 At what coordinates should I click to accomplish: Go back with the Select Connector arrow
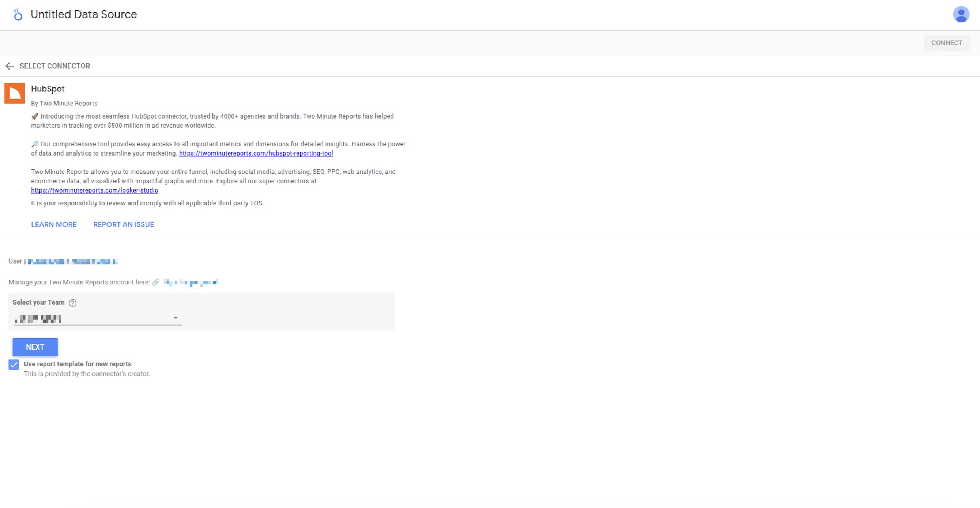coord(10,66)
